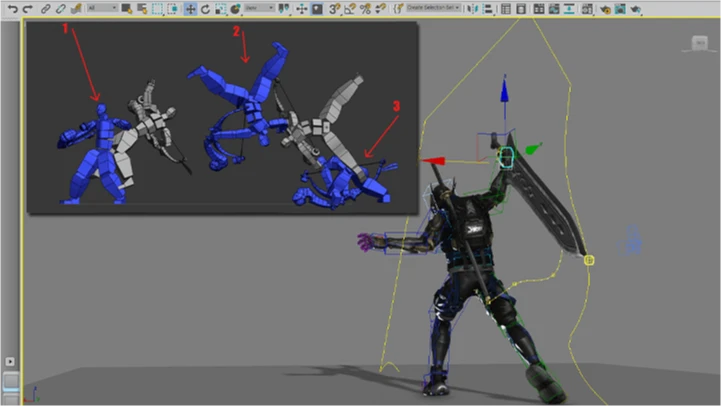Open the selection filter 'All' dropdown
721x406 pixels.
click(102, 8)
